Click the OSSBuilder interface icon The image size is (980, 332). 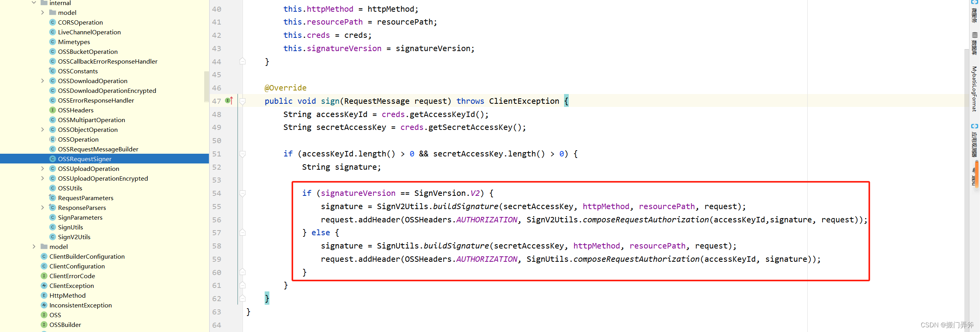tap(44, 325)
